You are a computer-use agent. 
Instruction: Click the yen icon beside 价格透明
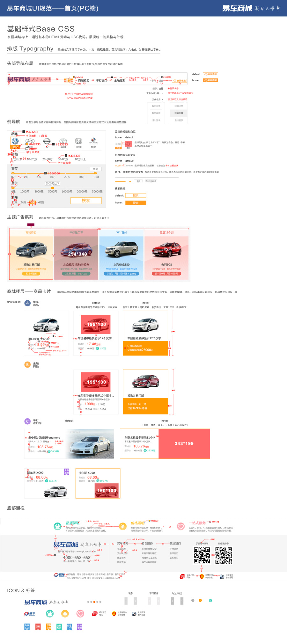pyautogui.click(x=122, y=526)
